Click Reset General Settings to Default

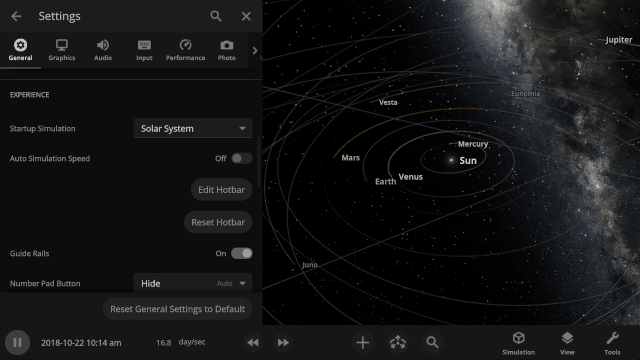coord(178,309)
